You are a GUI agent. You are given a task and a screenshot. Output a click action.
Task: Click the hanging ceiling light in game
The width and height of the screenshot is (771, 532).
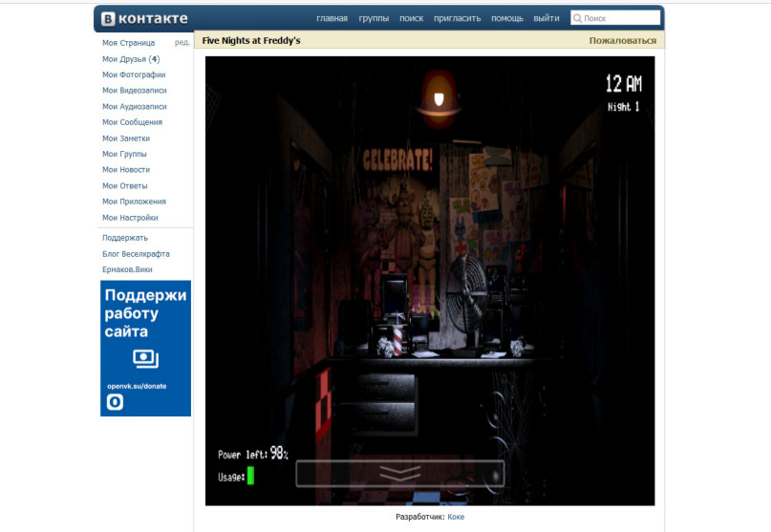coord(439,98)
